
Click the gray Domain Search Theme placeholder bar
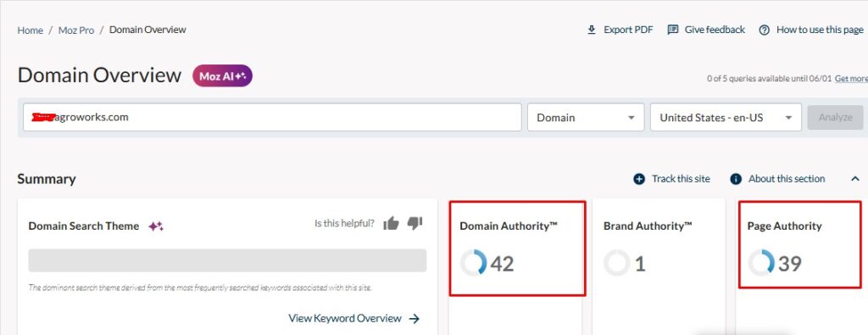pyautogui.click(x=227, y=260)
